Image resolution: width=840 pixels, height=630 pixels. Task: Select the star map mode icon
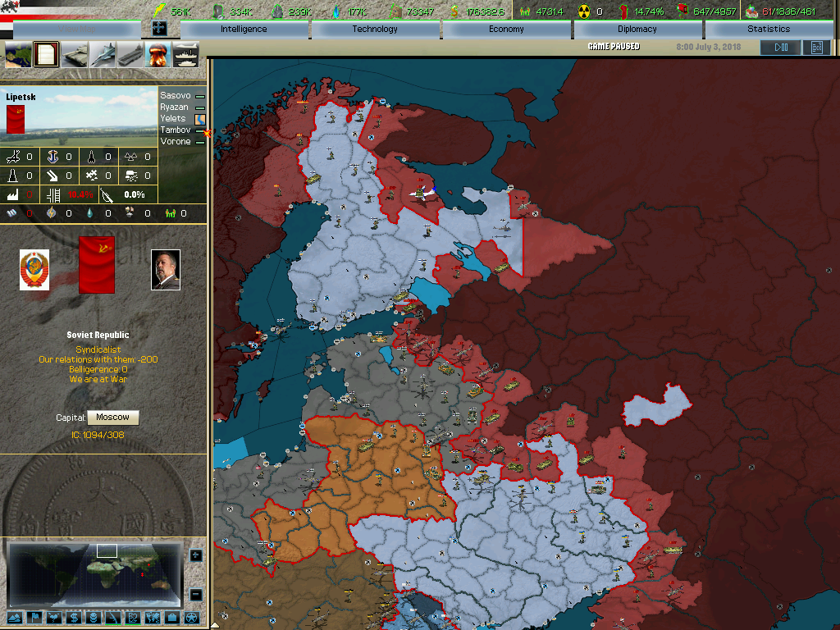191,617
